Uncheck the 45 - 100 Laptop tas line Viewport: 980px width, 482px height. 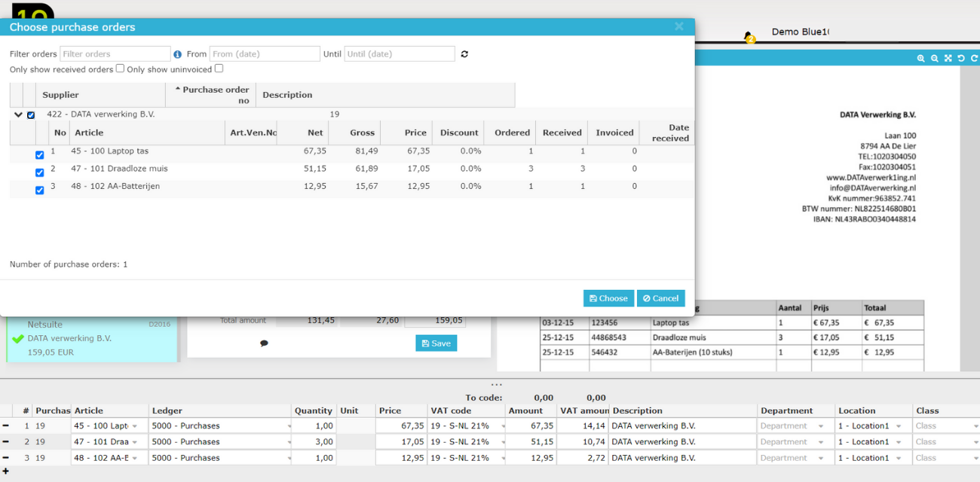click(40, 155)
